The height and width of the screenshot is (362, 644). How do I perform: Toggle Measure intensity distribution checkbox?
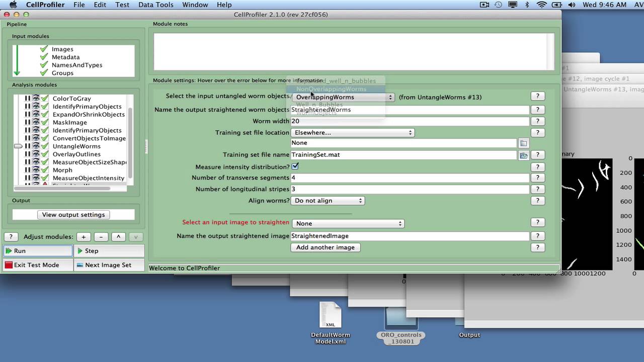(x=295, y=166)
